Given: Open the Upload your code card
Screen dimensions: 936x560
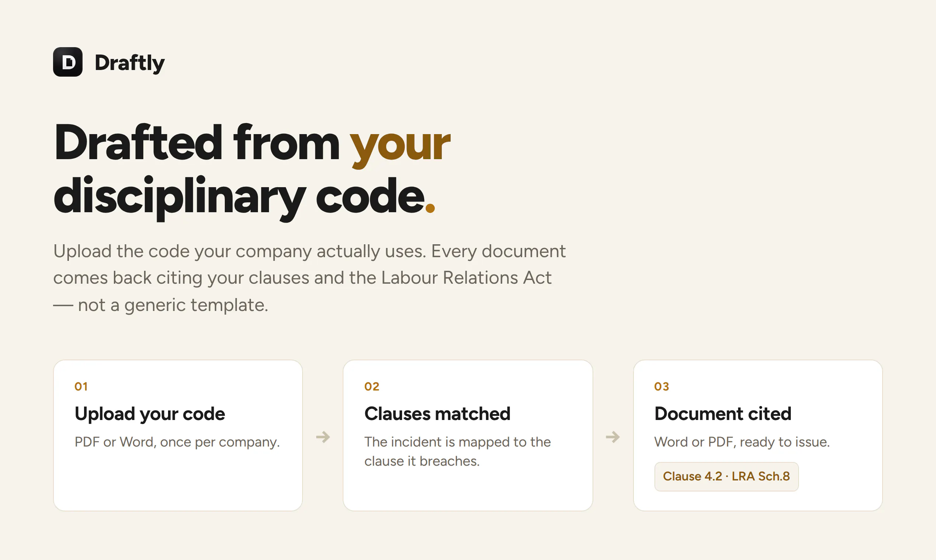Looking at the screenshot, I should [x=178, y=435].
